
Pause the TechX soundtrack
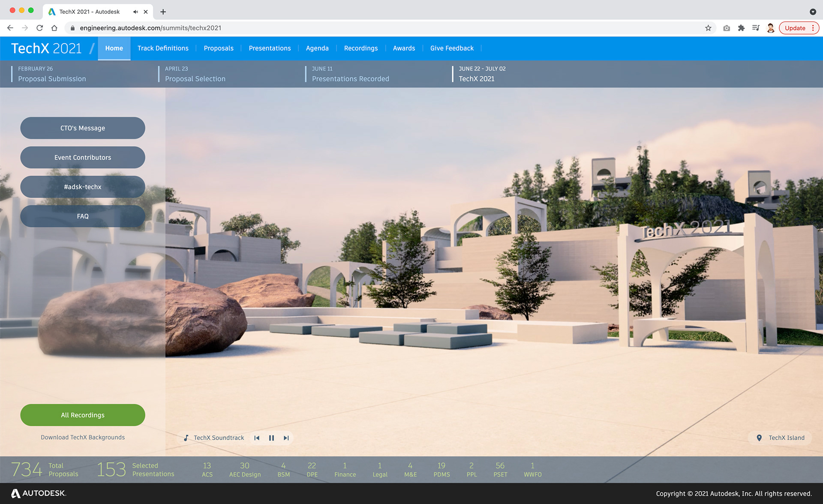(x=271, y=438)
